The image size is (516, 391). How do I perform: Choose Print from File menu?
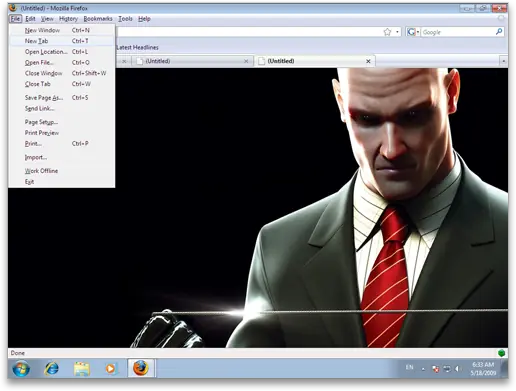point(62,143)
